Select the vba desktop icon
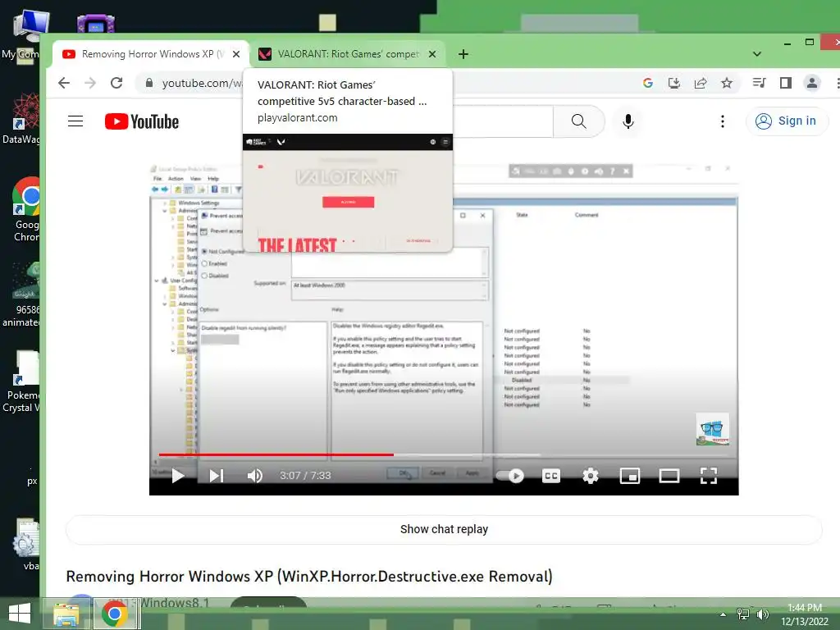Viewport: 840px width, 630px height. click(x=27, y=544)
